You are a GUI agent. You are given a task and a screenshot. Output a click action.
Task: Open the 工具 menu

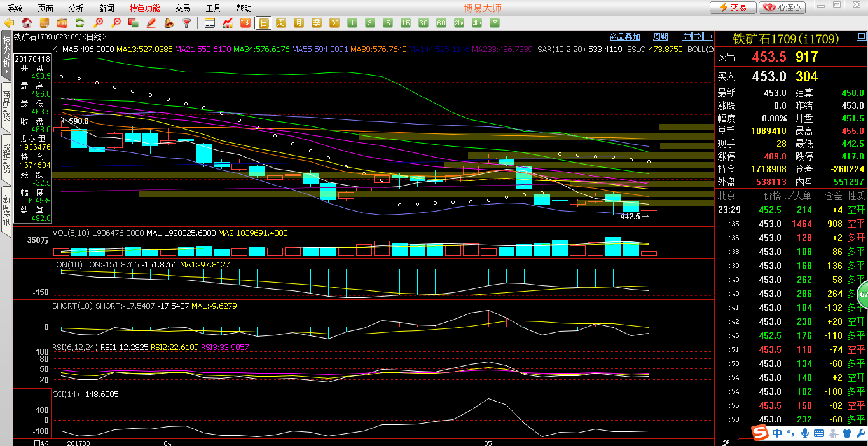214,8
